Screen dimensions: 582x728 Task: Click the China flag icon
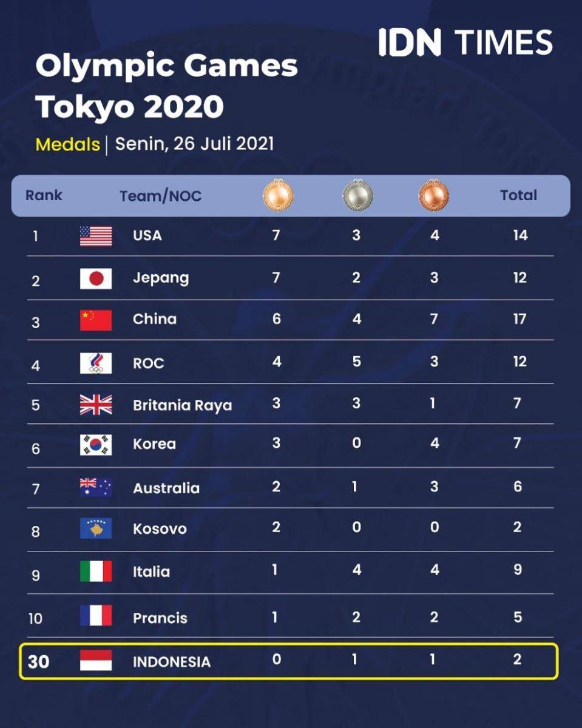tap(96, 320)
